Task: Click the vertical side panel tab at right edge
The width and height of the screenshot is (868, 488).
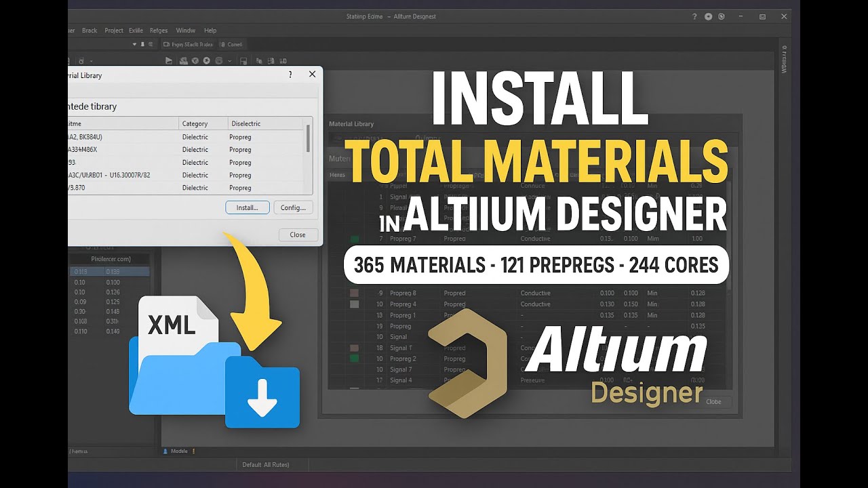Action: (784, 59)
